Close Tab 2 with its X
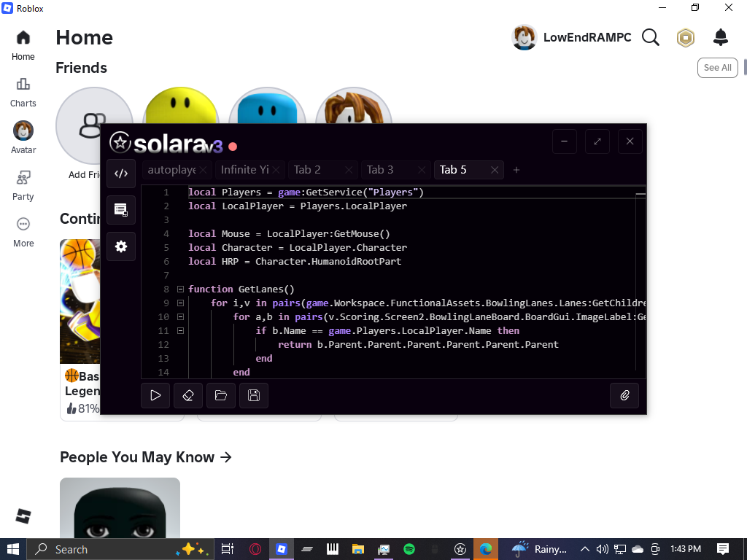This screenshot has width=747, height=560. pyautogui.click(x=349, y=170)
